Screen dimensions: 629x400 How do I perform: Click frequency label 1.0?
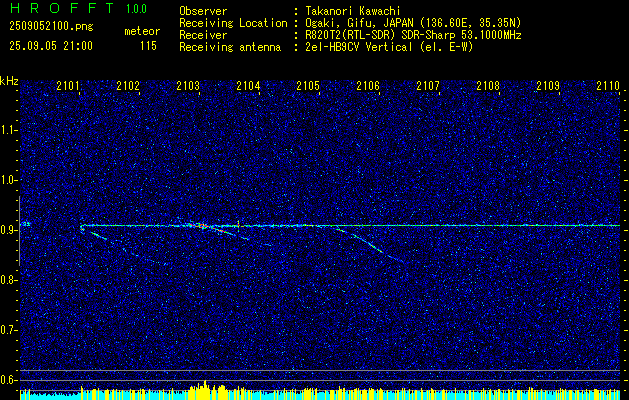[8, 180]
